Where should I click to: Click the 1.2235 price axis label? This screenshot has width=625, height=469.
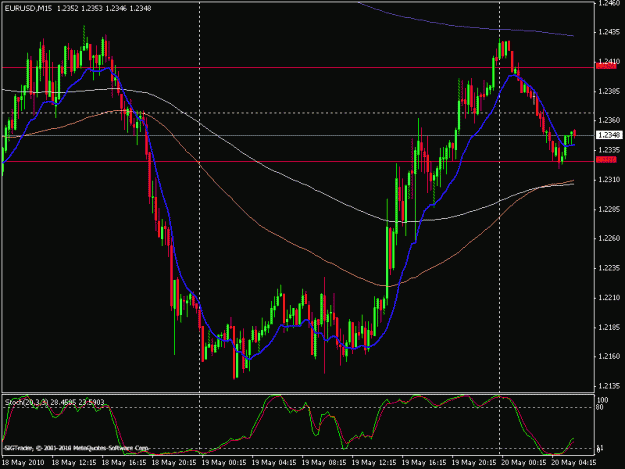coord(609,268)
